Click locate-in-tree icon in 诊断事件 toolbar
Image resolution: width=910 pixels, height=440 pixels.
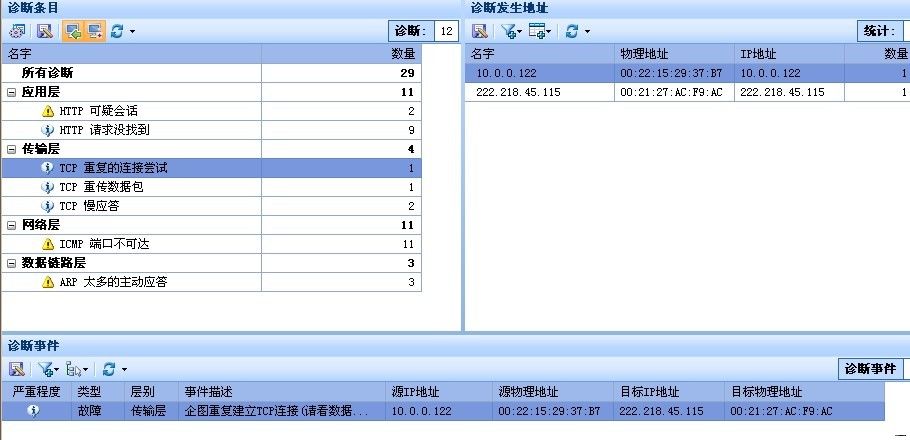[x=75, y=369]
